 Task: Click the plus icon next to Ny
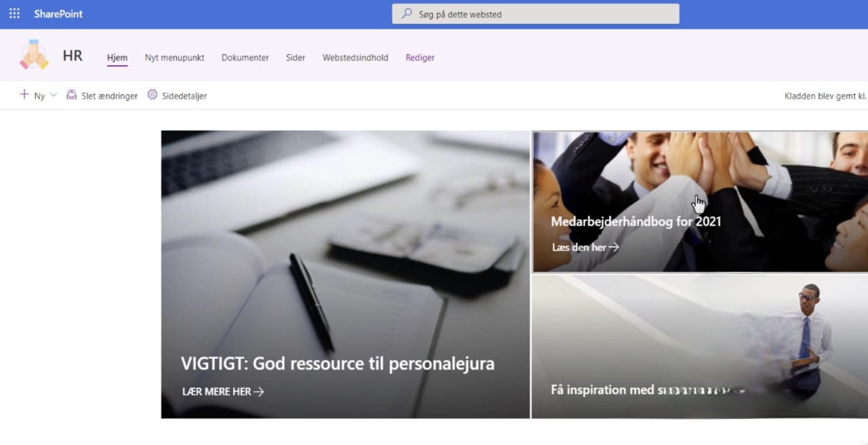point(24,95)
